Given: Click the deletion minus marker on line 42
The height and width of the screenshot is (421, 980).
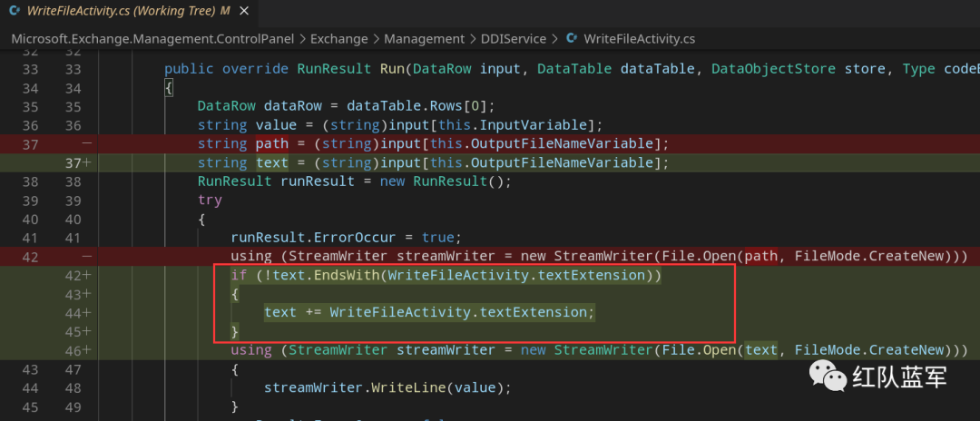Looking at the screenshot, I should pos(87,256).
